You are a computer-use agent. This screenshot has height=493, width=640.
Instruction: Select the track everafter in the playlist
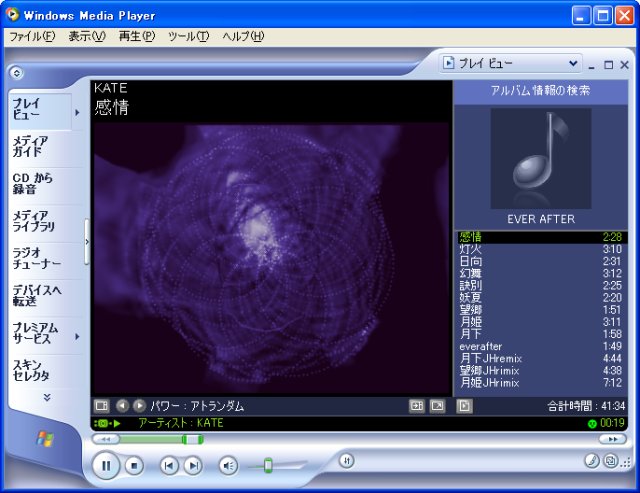click(541, 346)
